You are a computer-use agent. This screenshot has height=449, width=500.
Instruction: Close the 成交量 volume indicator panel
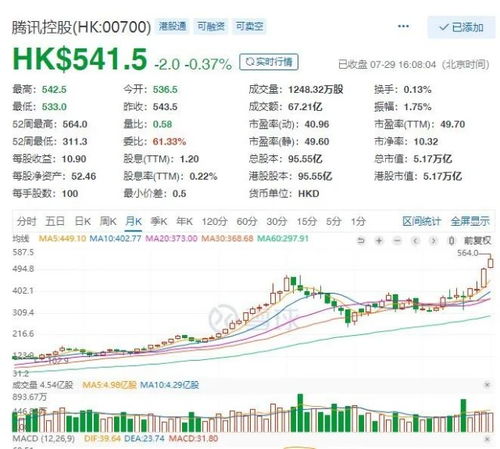487,385
